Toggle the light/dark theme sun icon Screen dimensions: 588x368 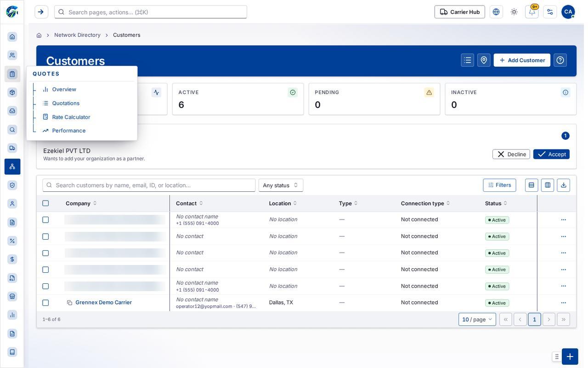514,12
